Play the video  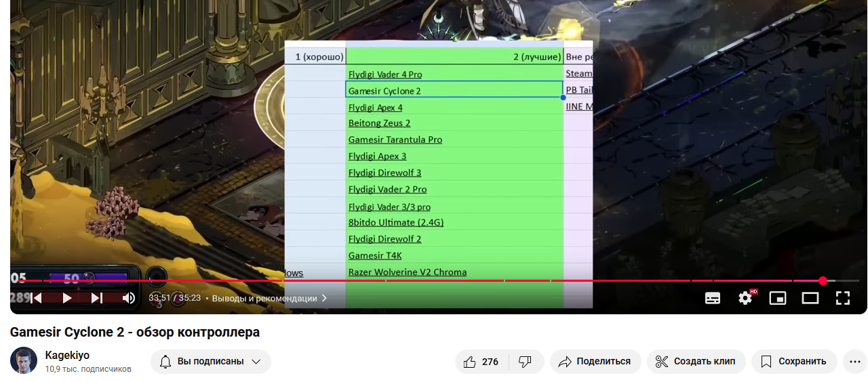click(x=67, y=298)
